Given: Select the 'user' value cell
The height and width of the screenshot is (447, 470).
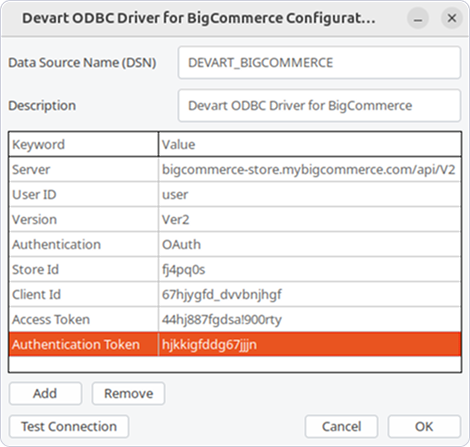Looking at the screenshot, I should click(310, 195).
